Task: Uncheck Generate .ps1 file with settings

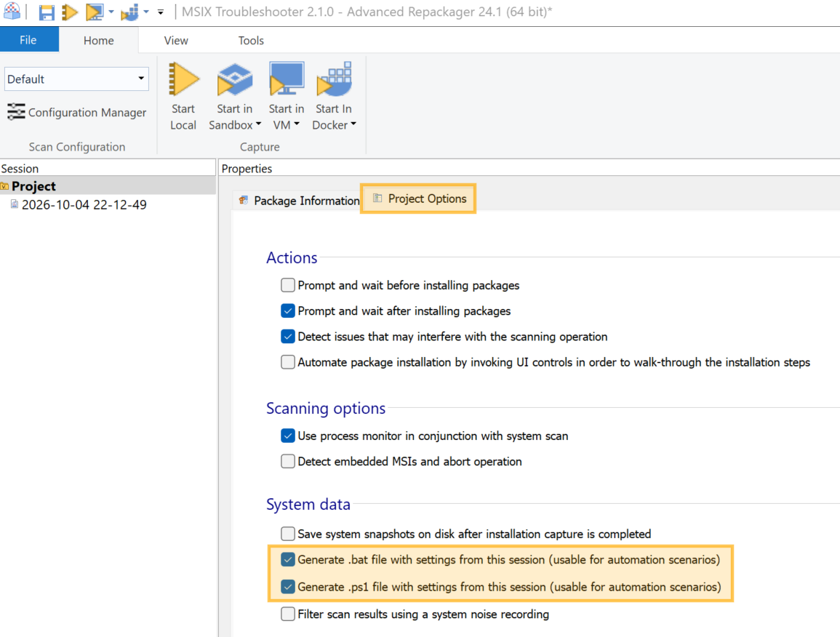Action: pyautogui.click(x=288, y=587)
